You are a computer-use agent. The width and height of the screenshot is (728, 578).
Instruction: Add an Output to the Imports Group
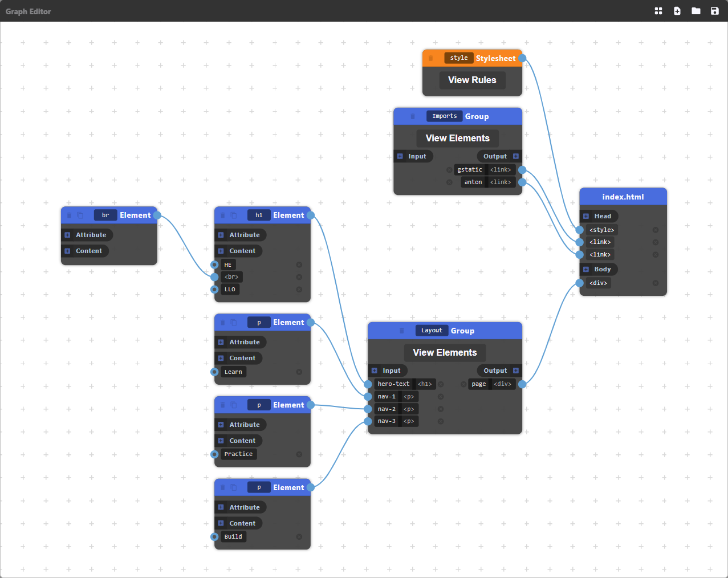(516, 156)
